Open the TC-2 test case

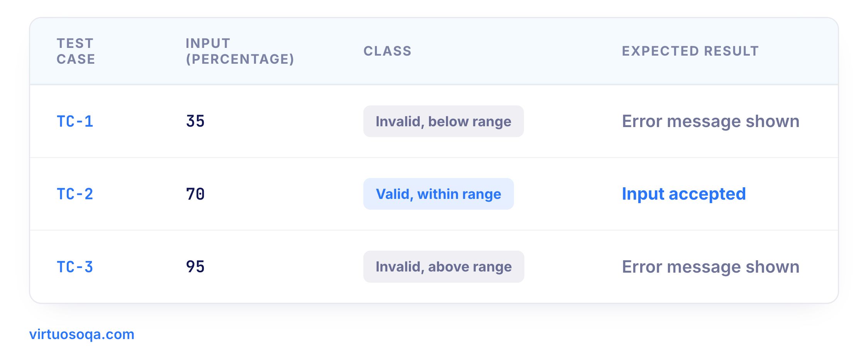tap(75, 194)
